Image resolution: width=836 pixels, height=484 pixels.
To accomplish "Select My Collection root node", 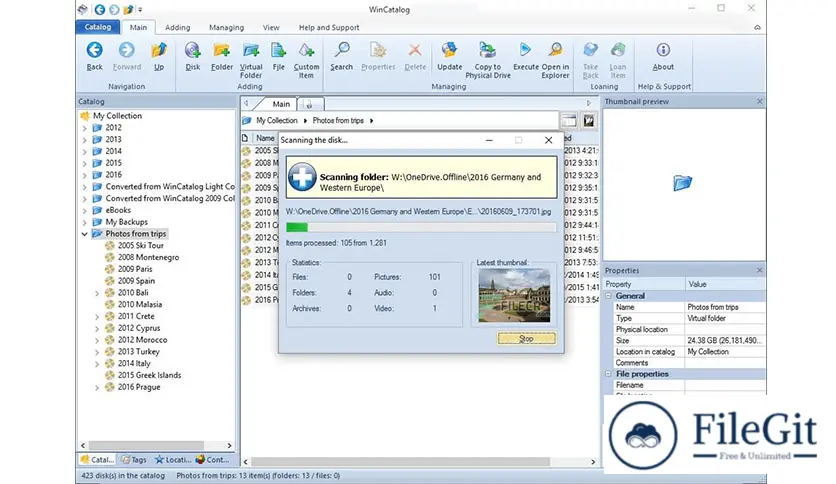I will point(117,116).
